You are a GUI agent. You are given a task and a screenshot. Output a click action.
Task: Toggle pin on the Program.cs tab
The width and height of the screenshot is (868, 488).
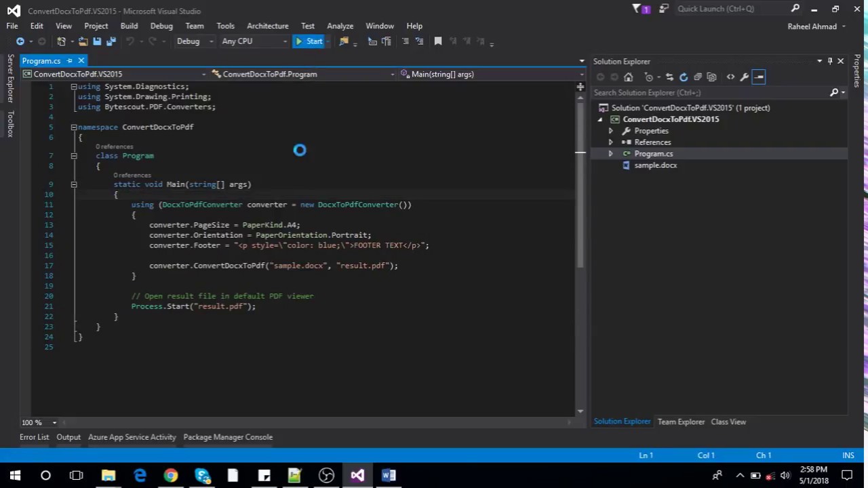tap(69, 61)
